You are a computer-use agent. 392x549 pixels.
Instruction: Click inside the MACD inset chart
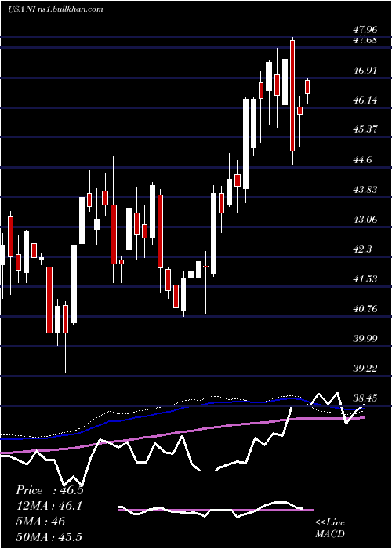[216, 510]
